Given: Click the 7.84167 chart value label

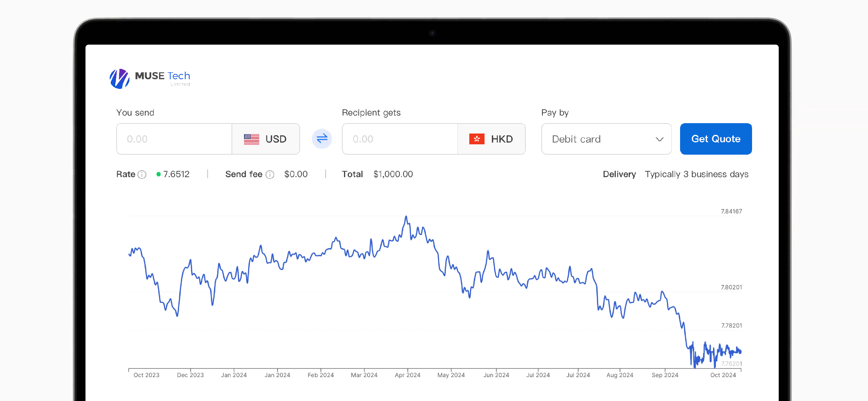Looking at the screenshot, I should pos(731,211).
